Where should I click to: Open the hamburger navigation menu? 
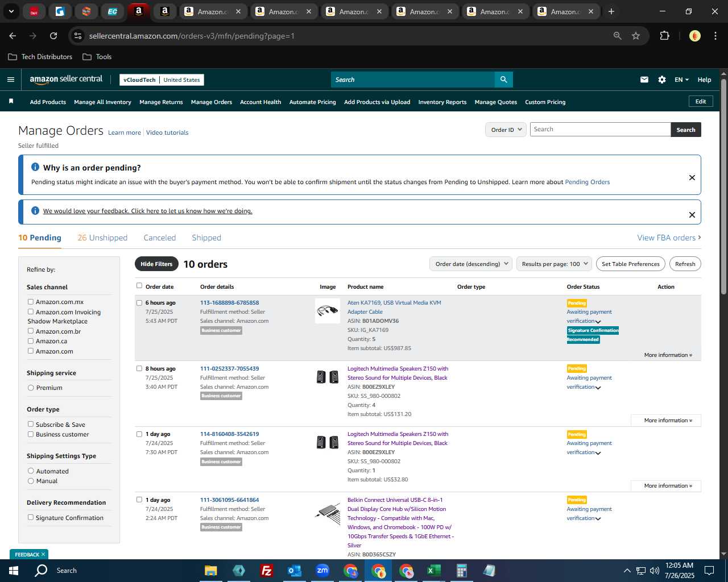tap(10, 80)
